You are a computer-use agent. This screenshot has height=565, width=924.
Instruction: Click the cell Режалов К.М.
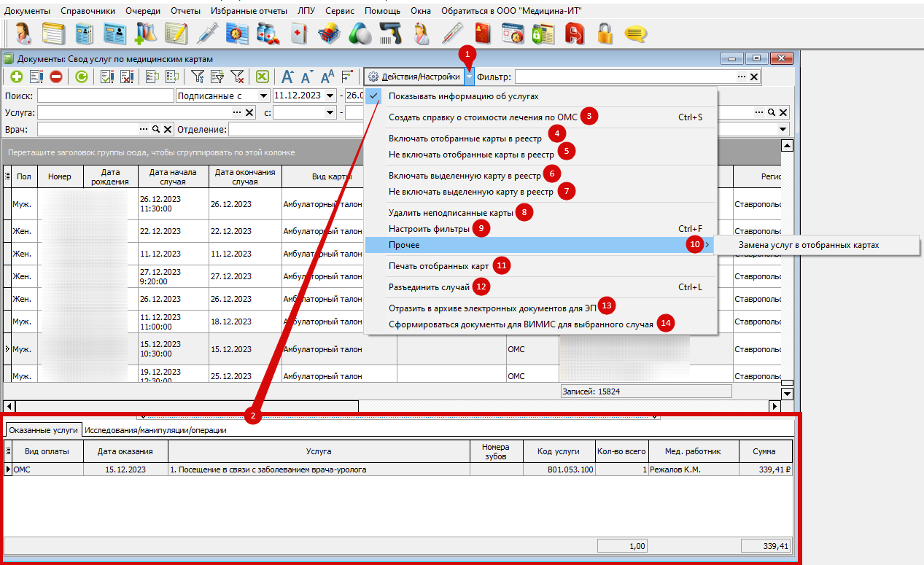693,469
